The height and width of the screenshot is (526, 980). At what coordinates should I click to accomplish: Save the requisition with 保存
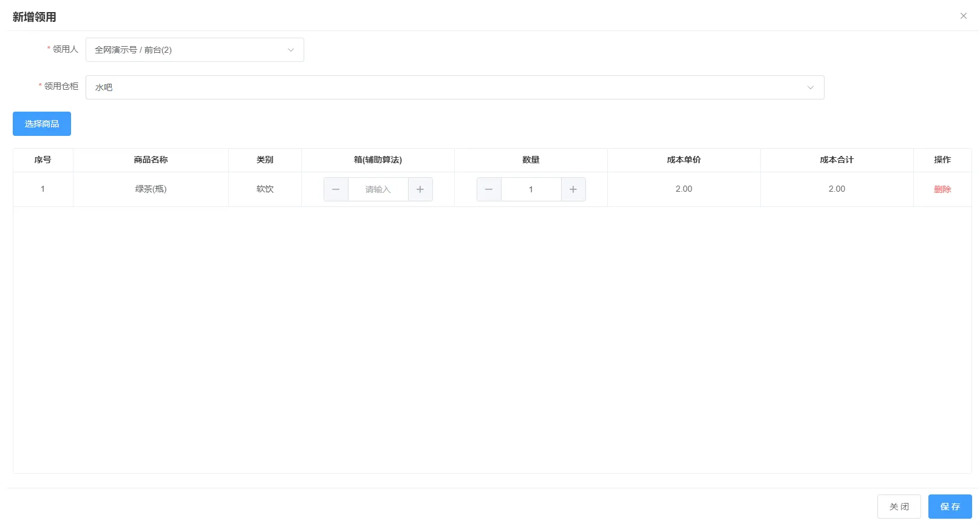coord(950,507)
